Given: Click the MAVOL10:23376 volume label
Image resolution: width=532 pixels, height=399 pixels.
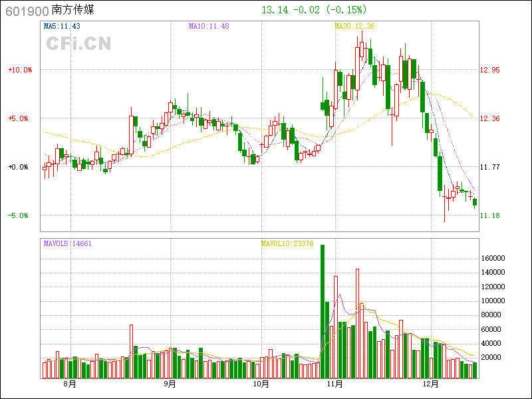Looking at the screenshot, I should click(287, 243).
